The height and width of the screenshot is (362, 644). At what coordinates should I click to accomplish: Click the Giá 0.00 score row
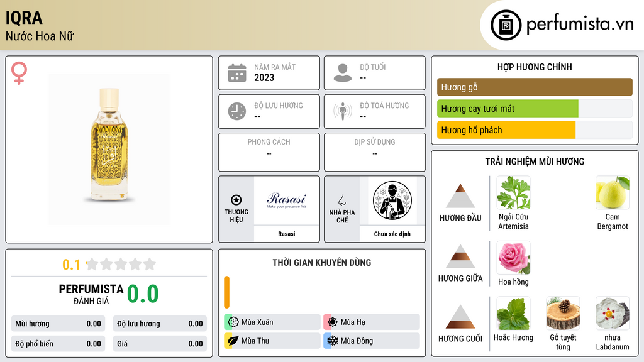(x=160, y=344)
